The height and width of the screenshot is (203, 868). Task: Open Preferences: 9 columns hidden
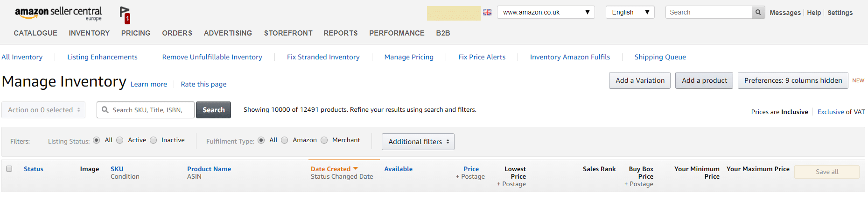[793, 80]
